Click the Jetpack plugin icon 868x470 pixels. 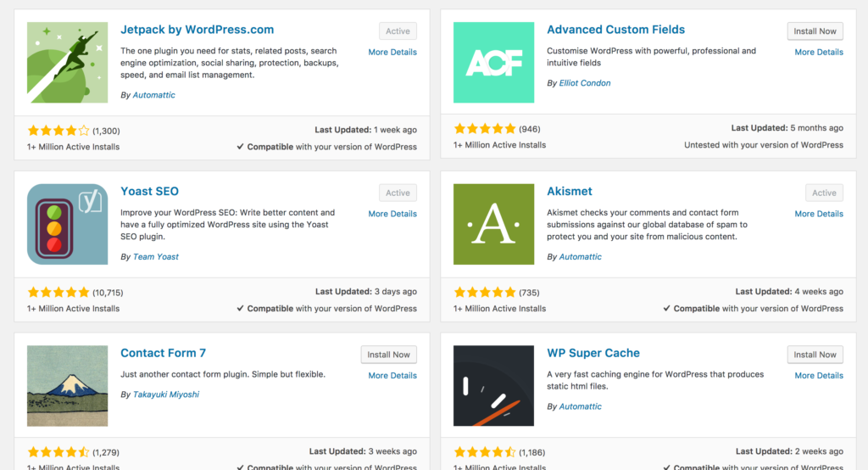(x=68, y=63)
